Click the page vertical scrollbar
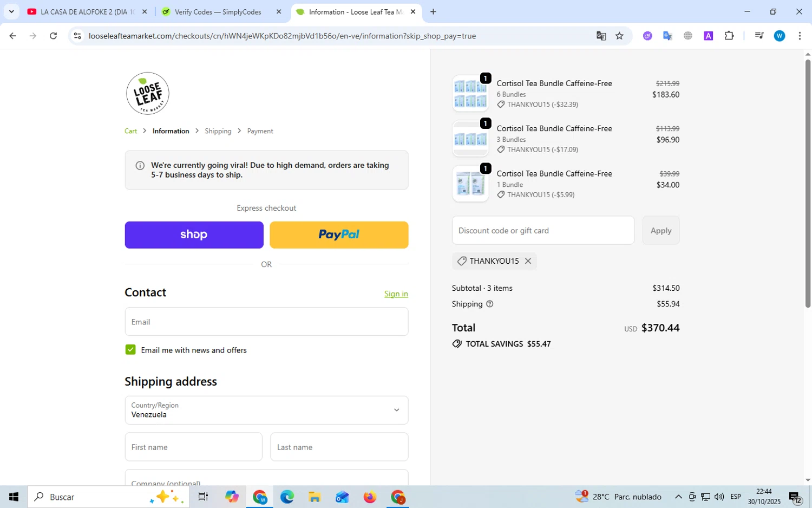 tap(808, 183)
